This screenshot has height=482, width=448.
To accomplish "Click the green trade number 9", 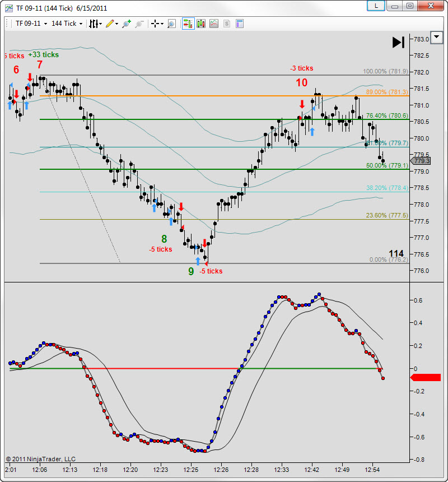I will (191, 271).
